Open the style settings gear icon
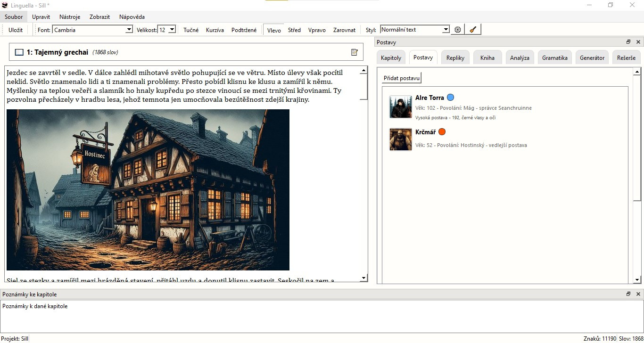644x343 pixels. pyautogui.click(x=457, y=30)
